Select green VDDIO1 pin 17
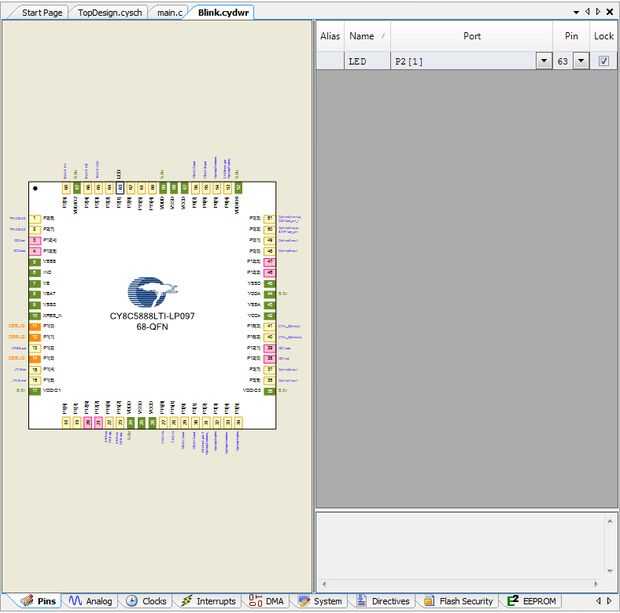 coord(35,391)
